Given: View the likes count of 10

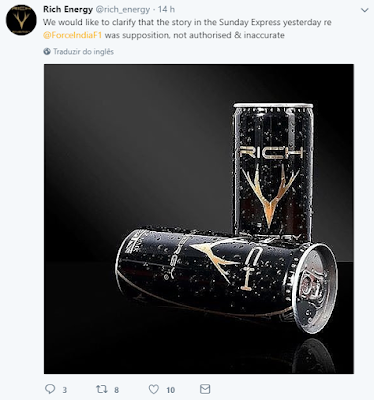Looking at the screenshot, I should [170, 390].
